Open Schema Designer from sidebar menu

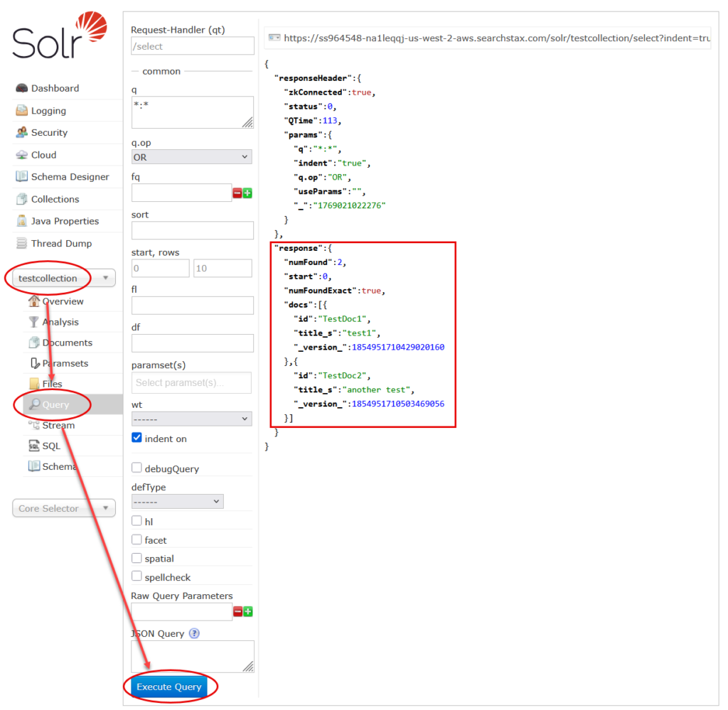point(70,177)
